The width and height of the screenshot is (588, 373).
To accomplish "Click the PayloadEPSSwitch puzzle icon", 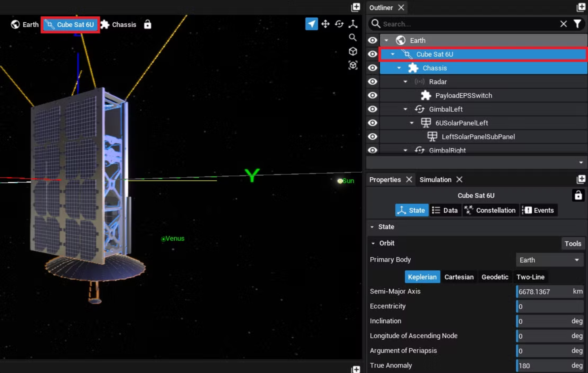I will (426, 95).
